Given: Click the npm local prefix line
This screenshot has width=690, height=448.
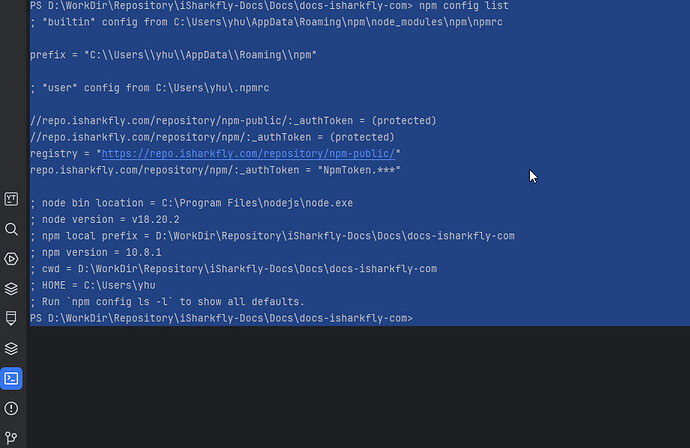Looking at the screenshot, I should tap(272, 236).
